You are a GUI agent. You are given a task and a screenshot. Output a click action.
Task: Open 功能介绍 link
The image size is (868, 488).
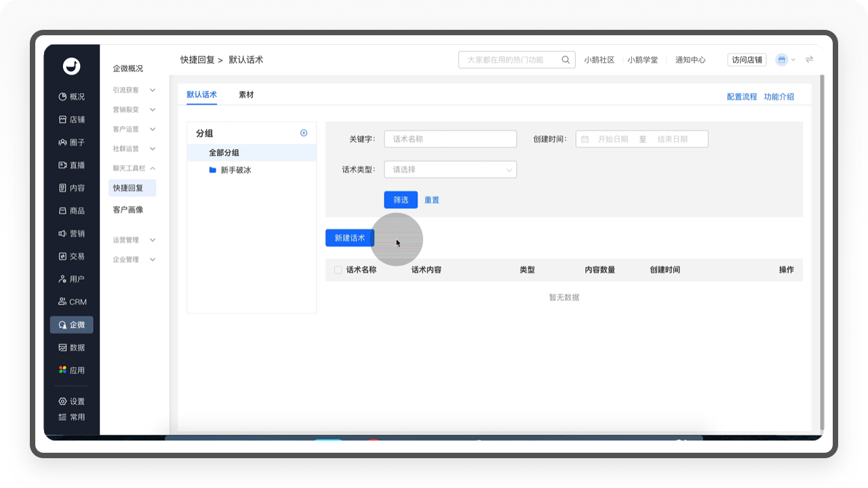tap(779, 97)
